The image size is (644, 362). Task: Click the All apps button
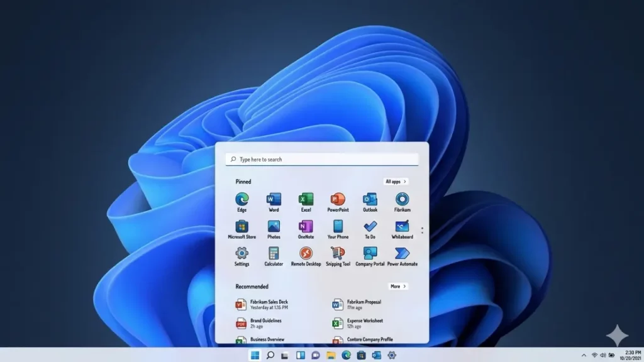click(x=396, y=181)
